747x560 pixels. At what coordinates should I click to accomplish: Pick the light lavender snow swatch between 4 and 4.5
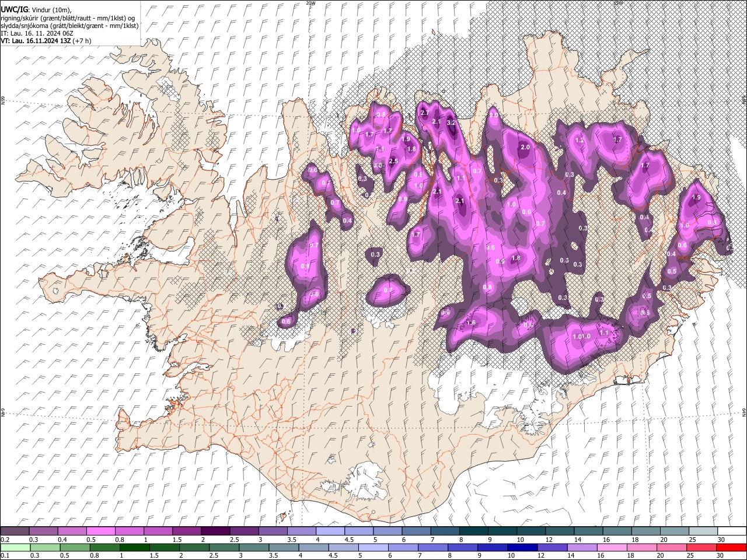click(x=330, y=531)
